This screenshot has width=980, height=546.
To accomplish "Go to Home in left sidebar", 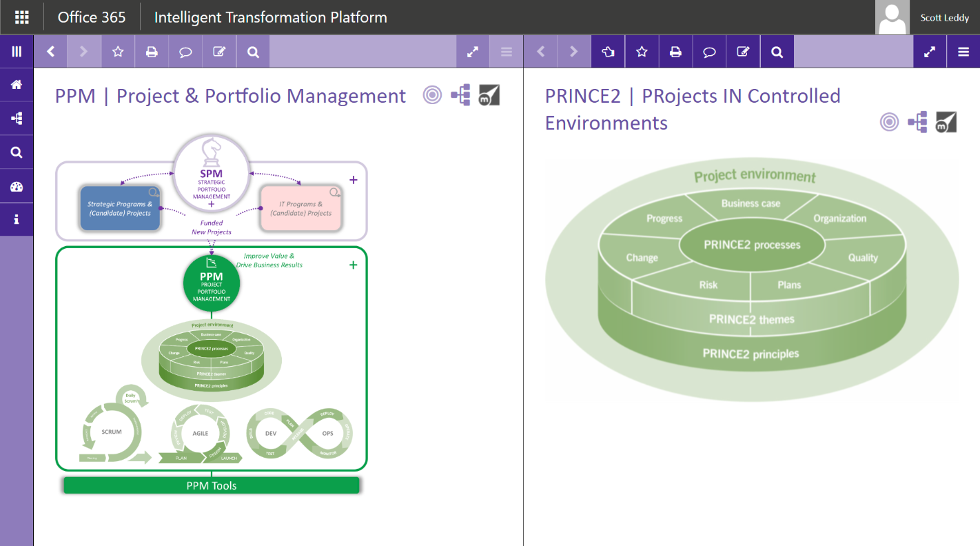I will [x=17, y=85].
